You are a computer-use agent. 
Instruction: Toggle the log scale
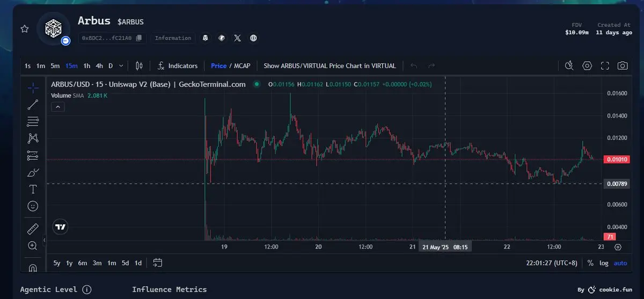click(604, 263)
